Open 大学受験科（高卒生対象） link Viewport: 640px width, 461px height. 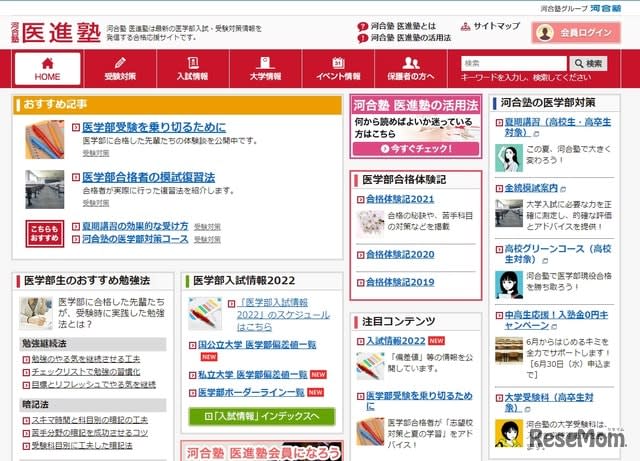point(549,403)
